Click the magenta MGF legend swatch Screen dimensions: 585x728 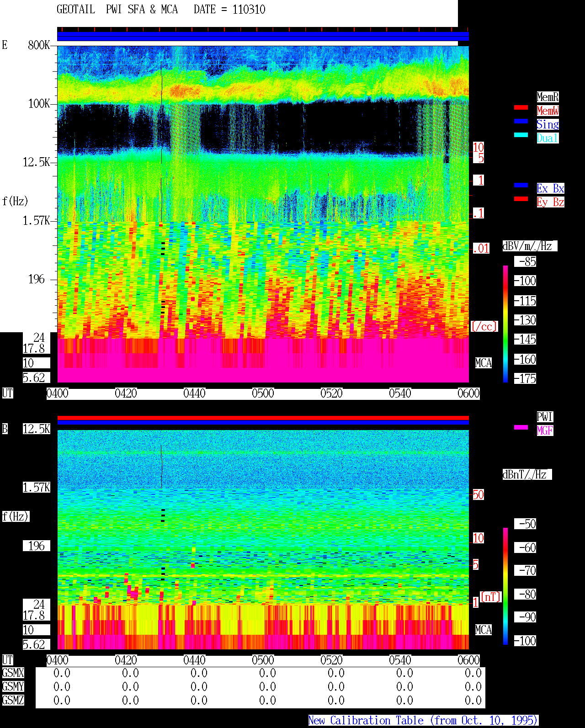(521, 427)
